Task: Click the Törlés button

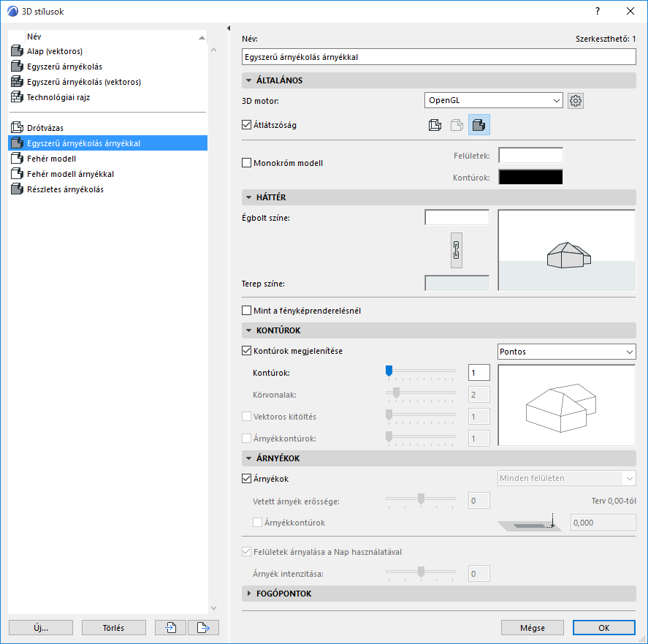Action: 114,627
